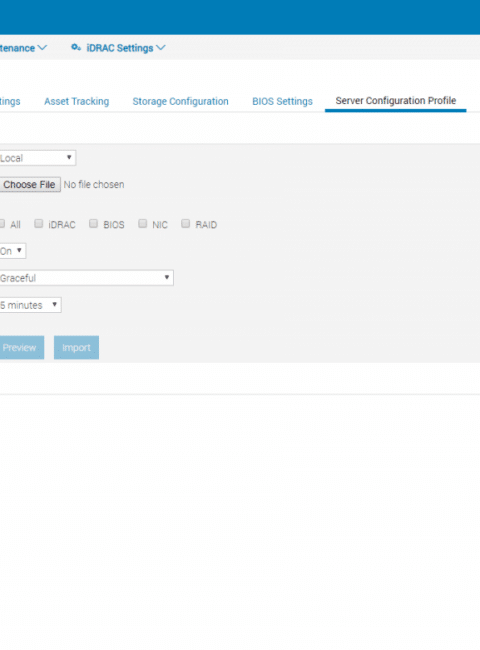Click the iDRAC Settings gear icon

pyautogui.click(x=76, y=48)
